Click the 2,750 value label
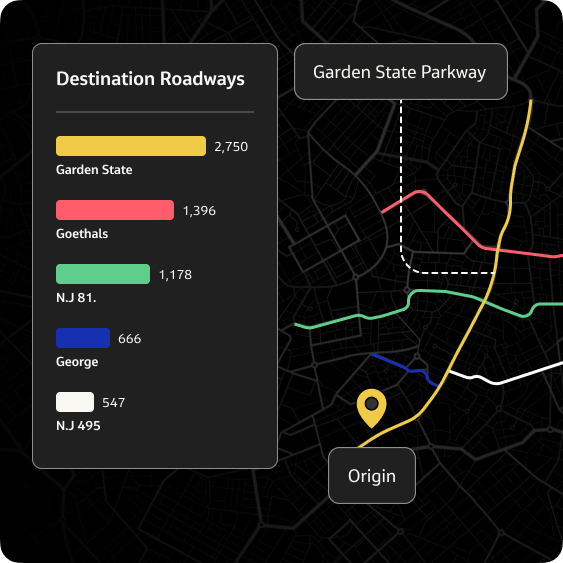563x563 pixels. click(x=231, y=146)
